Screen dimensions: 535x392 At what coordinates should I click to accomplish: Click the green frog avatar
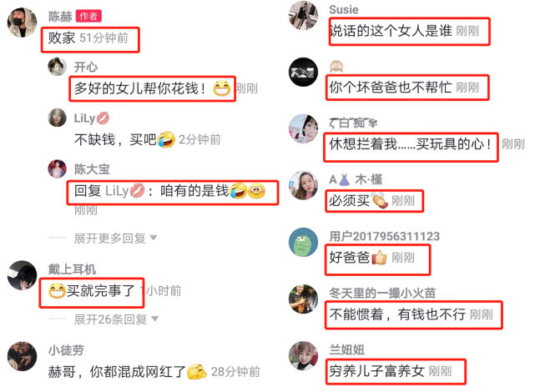[303, 243]
